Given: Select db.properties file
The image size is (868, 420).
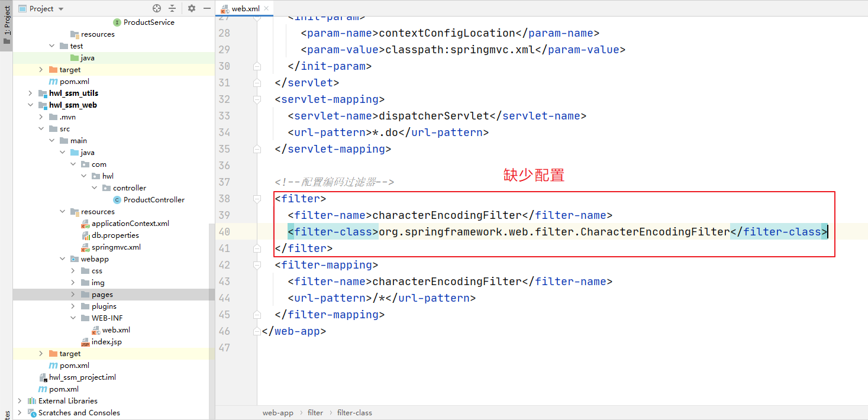Looking at the screenshot, I should 115,235.
